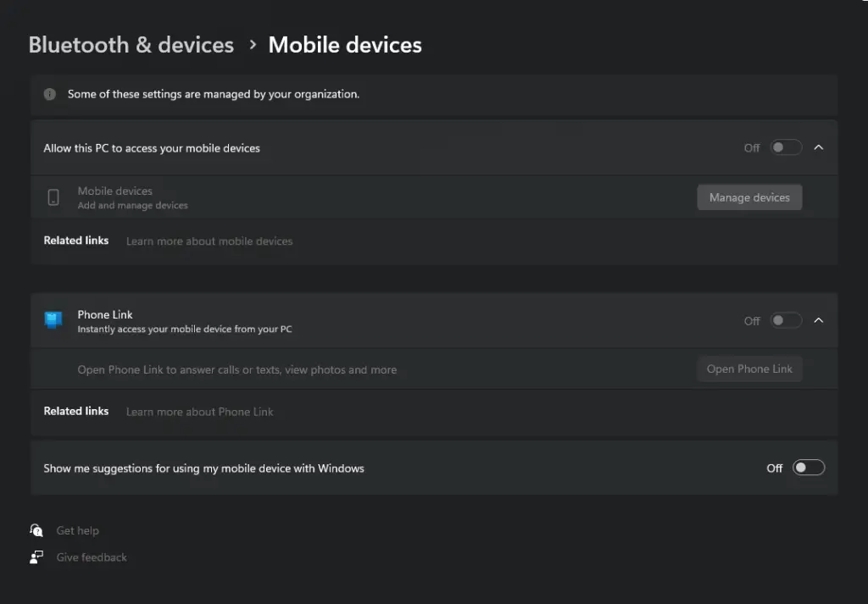Click the phone icon beside Mobile devices

[53, 197]
